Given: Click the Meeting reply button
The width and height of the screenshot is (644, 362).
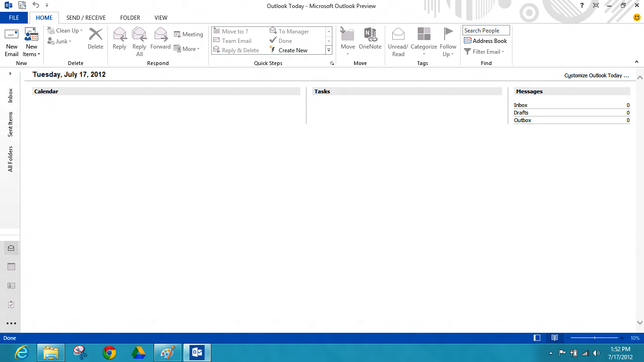Looking at the screenshot, I should pos(189,34).
